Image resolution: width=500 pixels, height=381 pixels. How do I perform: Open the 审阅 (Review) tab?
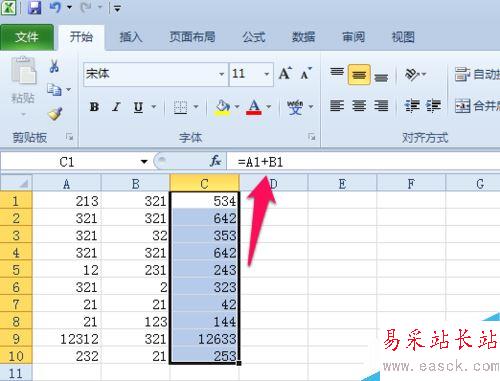tap(353, 37)
